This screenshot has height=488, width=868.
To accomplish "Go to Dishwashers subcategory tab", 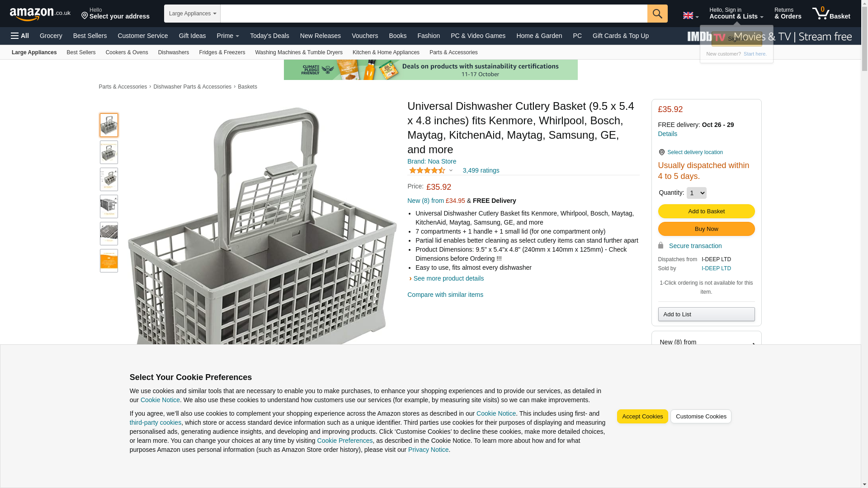I will click(174, 52).
